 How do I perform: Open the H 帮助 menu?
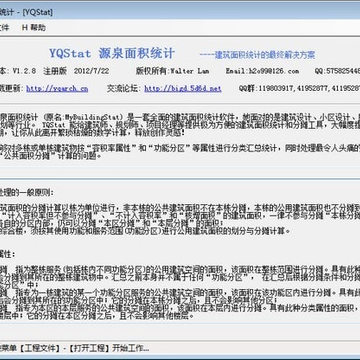34,28
